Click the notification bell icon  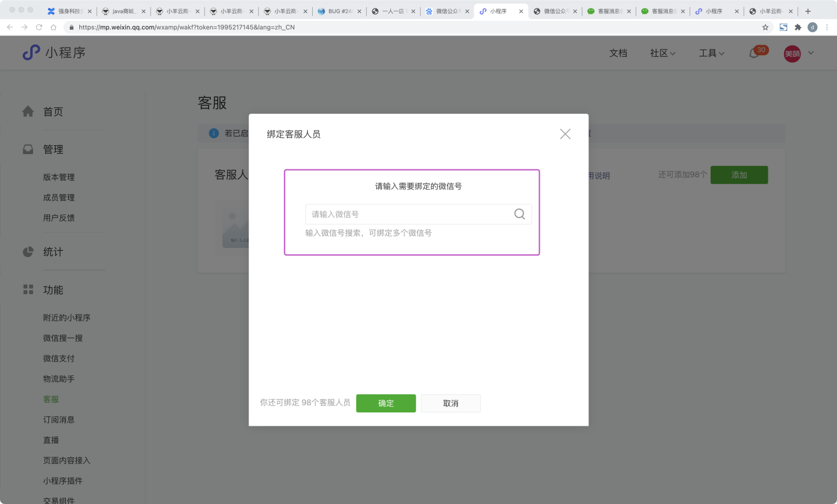[754, 53]
